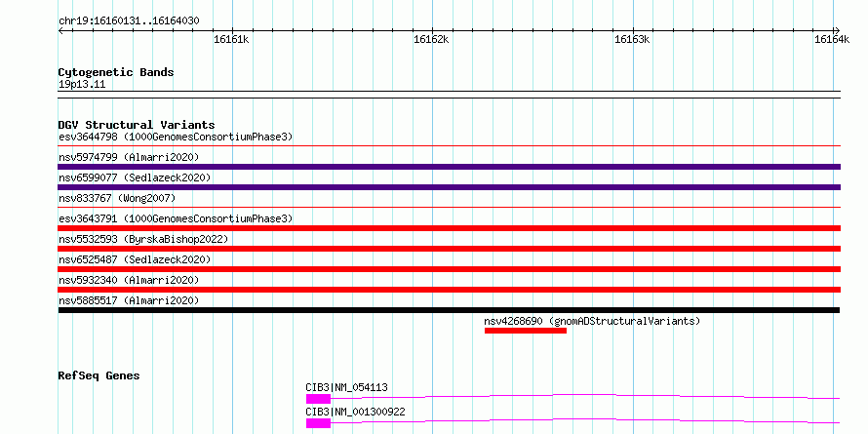Click the CIB3|NM_054113 gene label
The image size is (868, 434).
[346, 387]
